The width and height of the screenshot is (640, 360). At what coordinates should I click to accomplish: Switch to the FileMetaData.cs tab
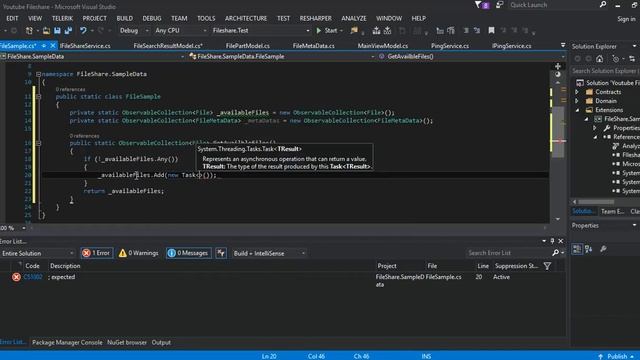[x=313, y=46]
